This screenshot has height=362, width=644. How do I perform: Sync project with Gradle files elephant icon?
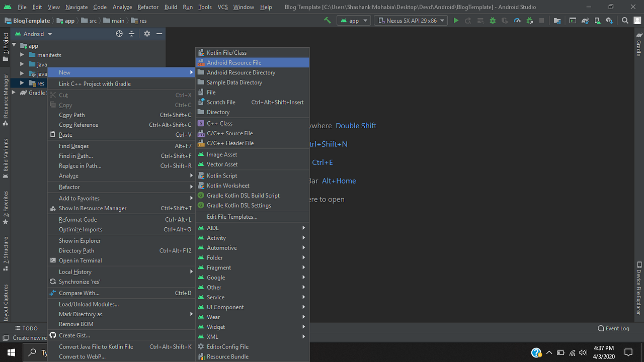(x=585, y=20)
